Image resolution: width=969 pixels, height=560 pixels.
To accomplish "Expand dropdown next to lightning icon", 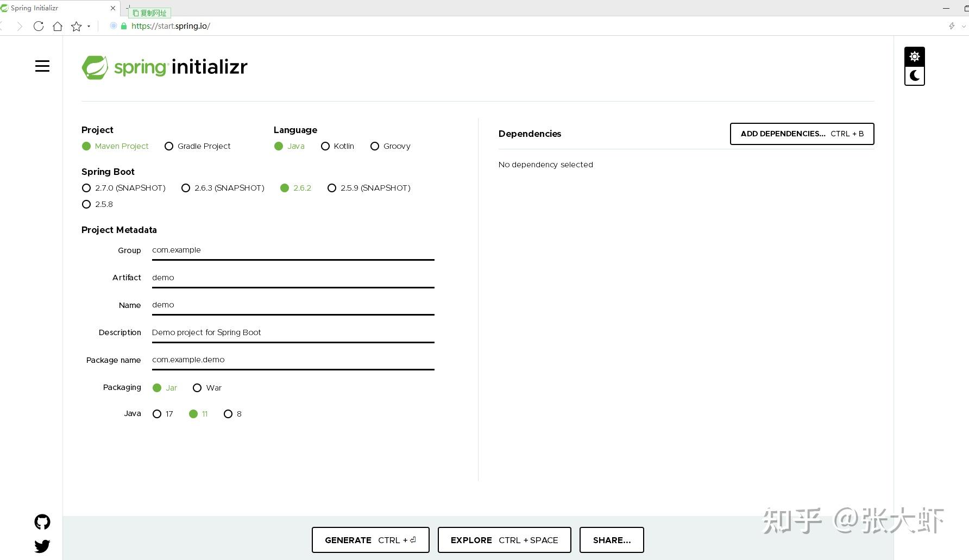I will pos(964,26).
